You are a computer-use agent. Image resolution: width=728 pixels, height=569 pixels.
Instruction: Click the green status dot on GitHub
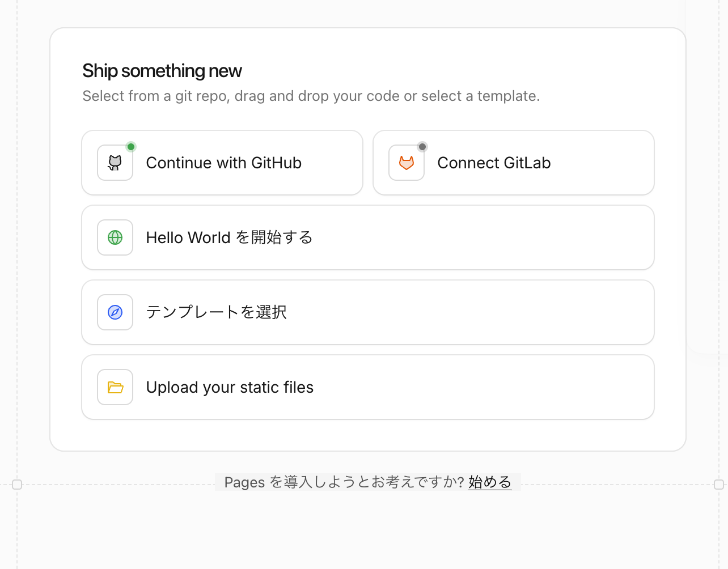(131, 147)
